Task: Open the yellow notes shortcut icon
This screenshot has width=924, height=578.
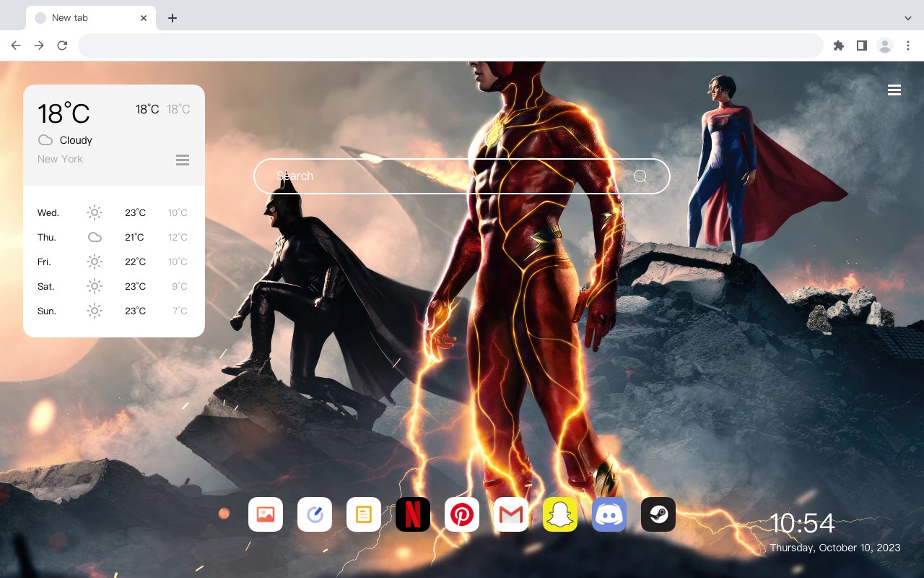Action: 364,514
